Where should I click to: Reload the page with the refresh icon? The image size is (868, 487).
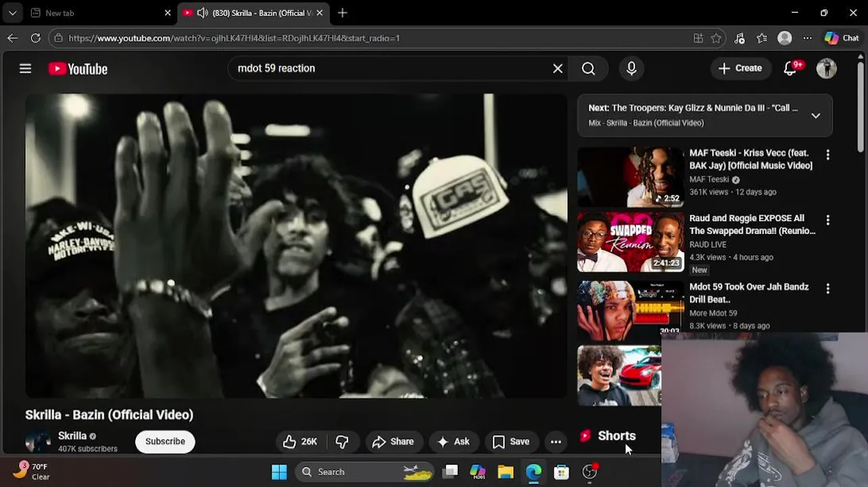click(x=36, y=38)
